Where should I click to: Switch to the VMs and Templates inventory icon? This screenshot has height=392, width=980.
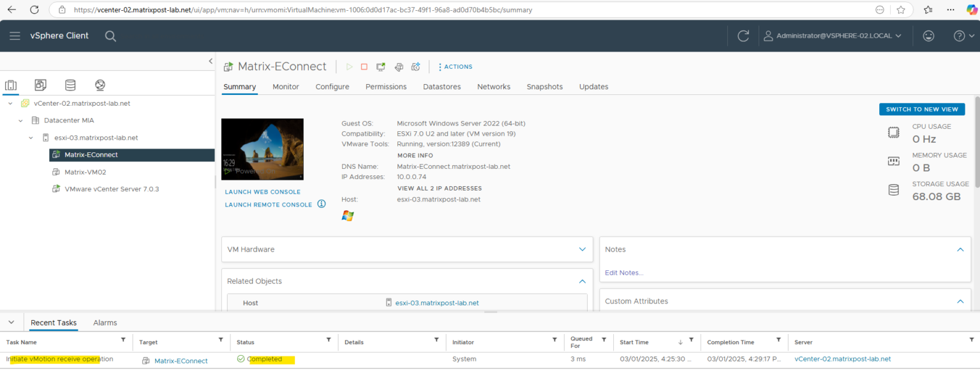40,85
